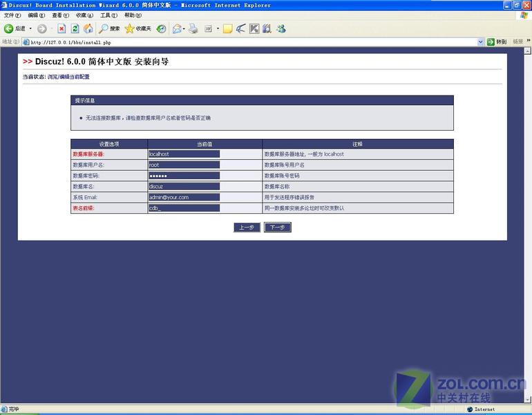This screenshot has width=532, height=415.
Task: Click the system Email field 'admin@your.com'
Action: pos(184,197)
